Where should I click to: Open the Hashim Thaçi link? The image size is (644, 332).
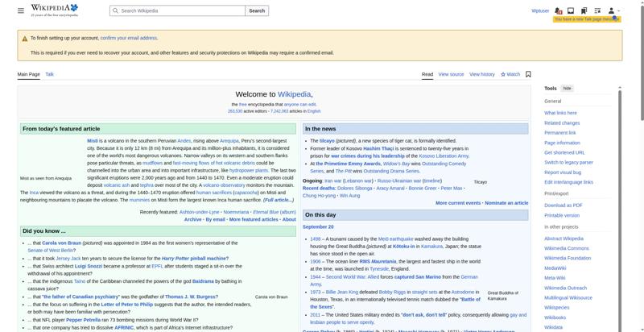(378, 148)
